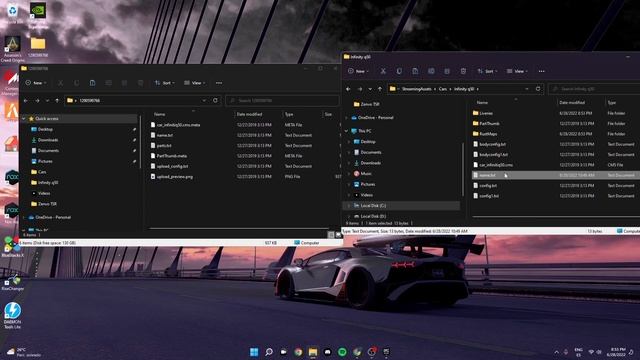
Task: Open New dropdown in Infinity q50 window
Action: pos(358,71)
